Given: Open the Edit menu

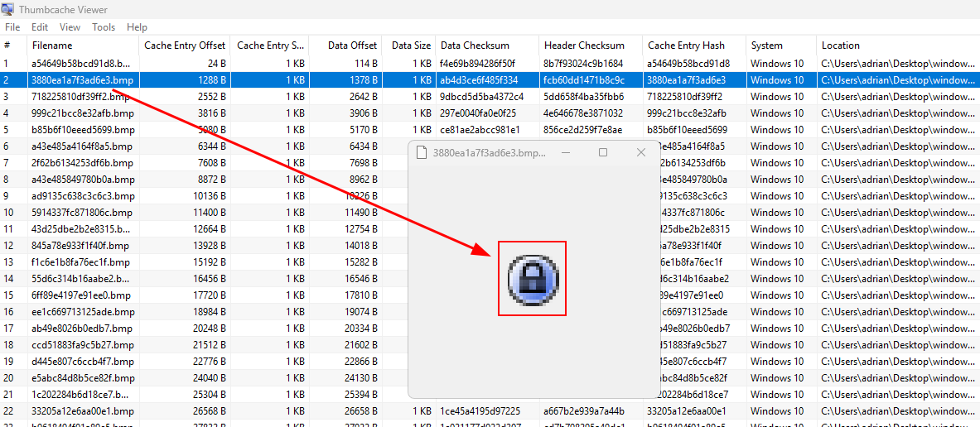Looking at the screenshot, I should coord(40,27).
